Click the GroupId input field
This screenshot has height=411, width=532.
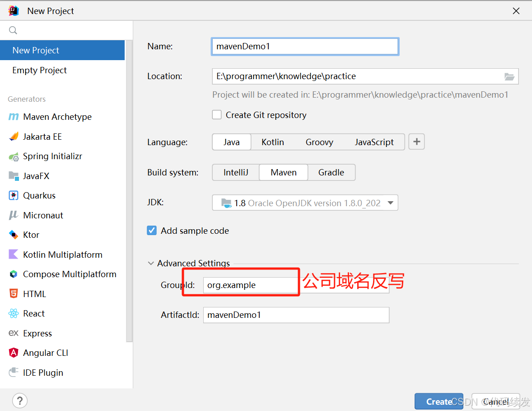tap(296, 285)
